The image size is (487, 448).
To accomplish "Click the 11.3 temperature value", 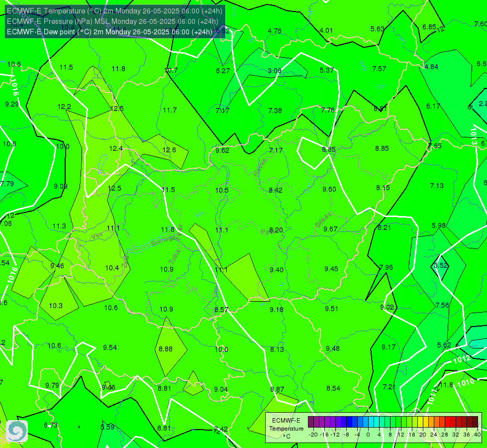I will [x=59, y=226].
